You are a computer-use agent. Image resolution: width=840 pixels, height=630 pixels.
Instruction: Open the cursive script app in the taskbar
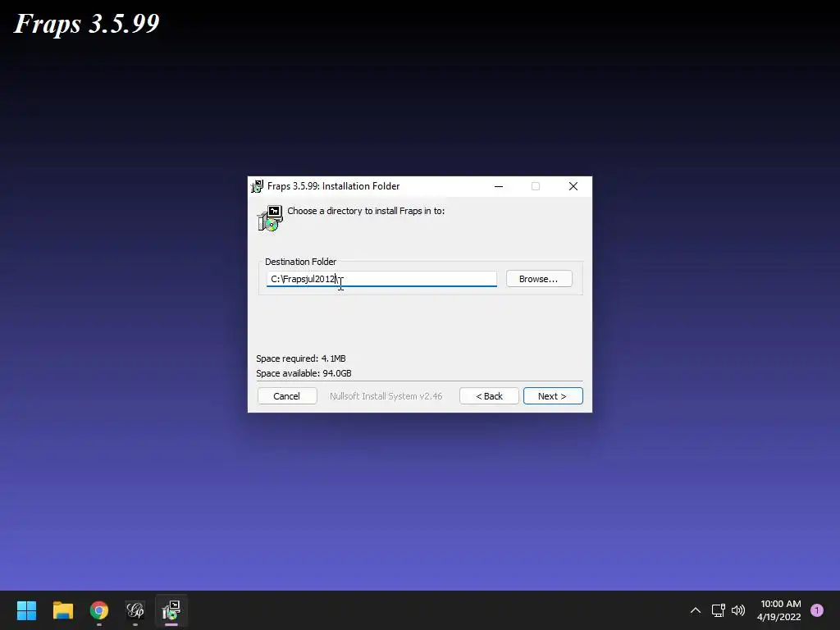(135, 610)
